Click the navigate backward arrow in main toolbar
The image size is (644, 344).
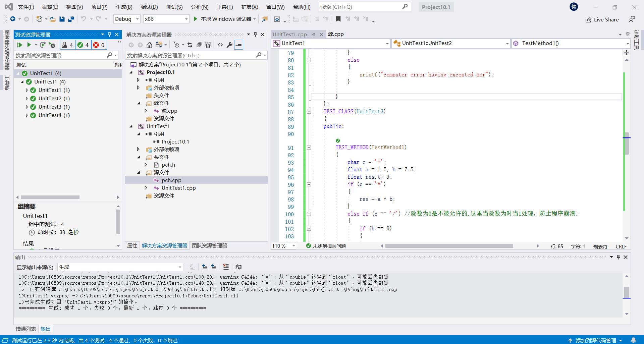[x=13, y=19]
